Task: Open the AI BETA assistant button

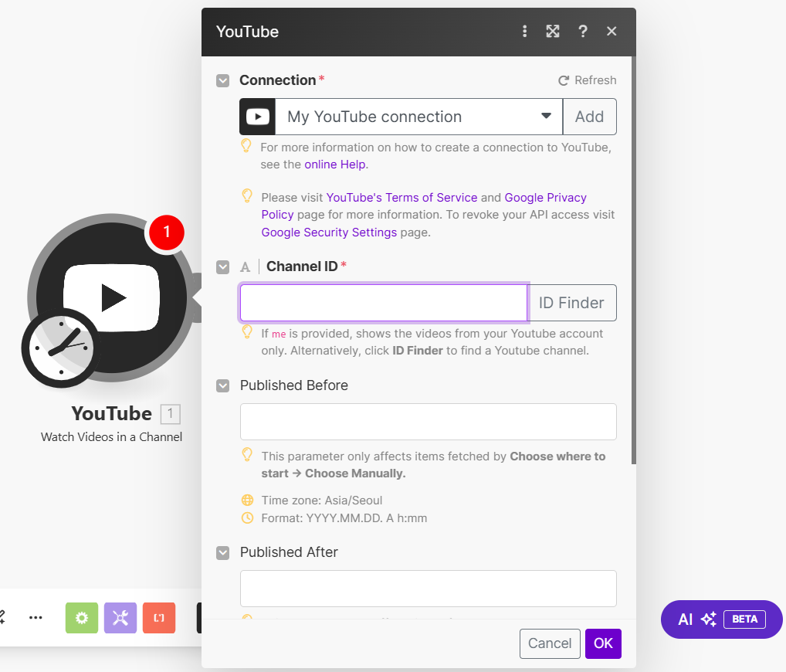Action: 721,619
